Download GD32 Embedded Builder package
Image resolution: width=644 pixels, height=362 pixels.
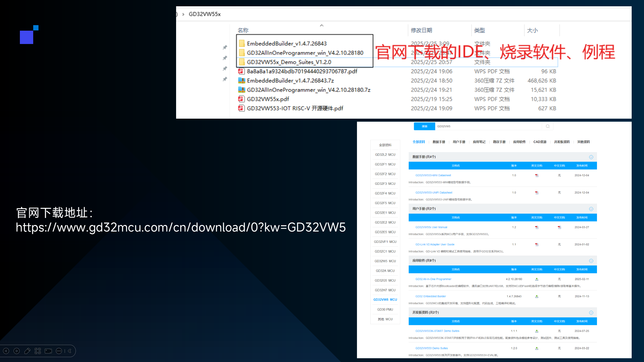(537, 296)
